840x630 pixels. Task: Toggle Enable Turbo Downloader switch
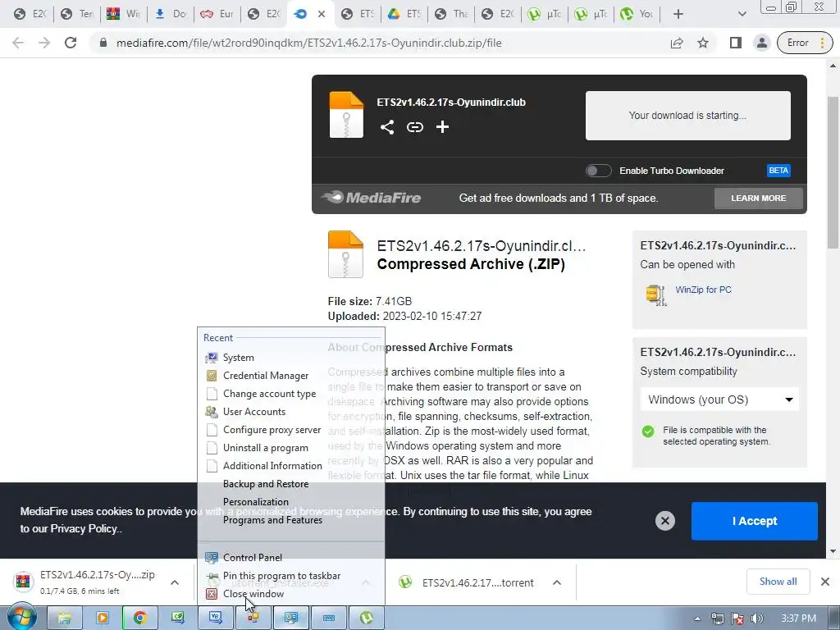click(x=598, y=171)
